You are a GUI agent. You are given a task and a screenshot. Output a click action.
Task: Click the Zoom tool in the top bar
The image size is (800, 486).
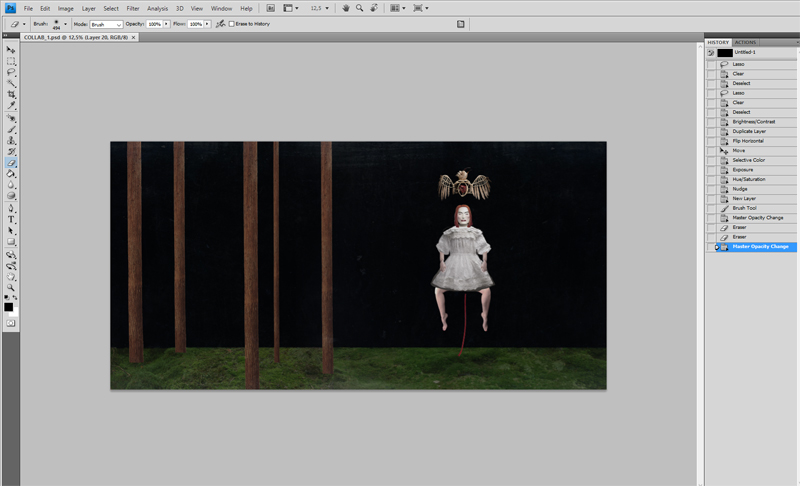358,8
